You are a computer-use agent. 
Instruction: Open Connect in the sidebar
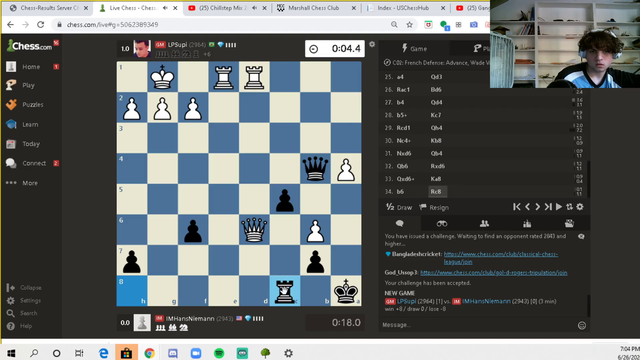34,163
